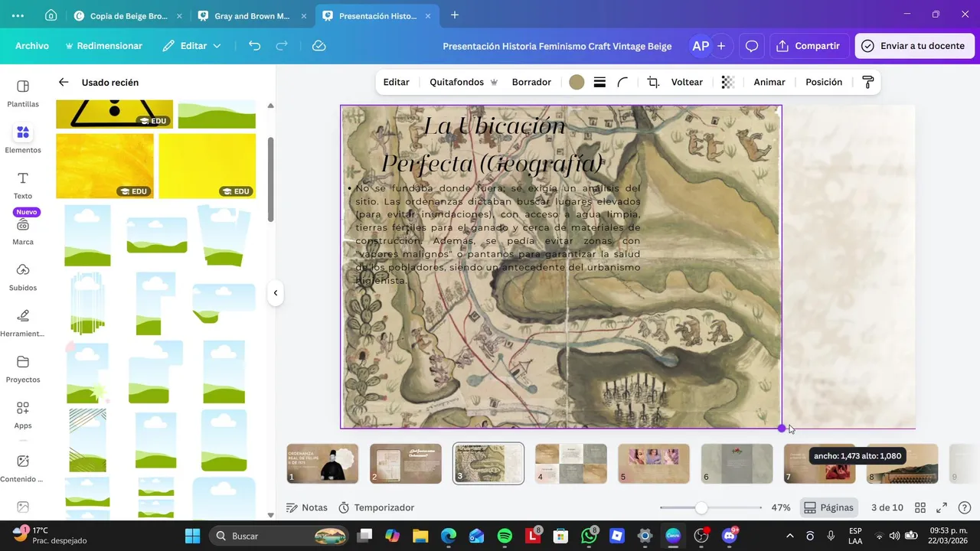Click the undo arrow
The height and width of the screenshot is (551, 980).
255,46
